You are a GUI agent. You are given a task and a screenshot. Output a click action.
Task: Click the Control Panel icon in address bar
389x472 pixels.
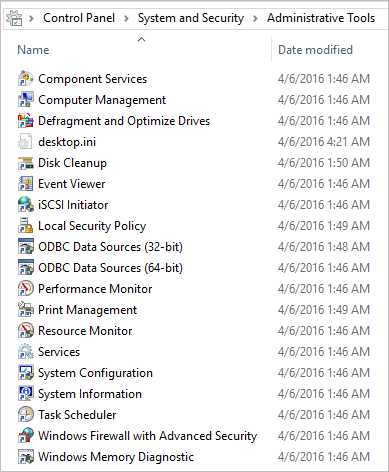tap(14, 18)
